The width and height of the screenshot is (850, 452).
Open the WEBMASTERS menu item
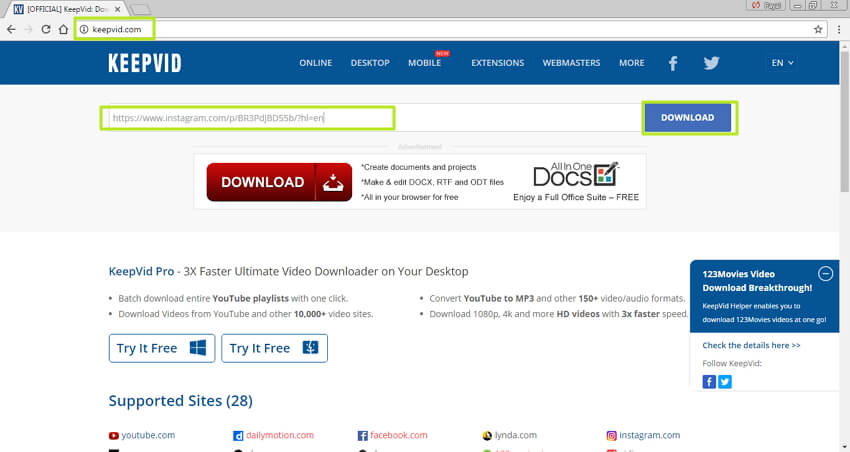pyautogui.click(x=571, y=63)
